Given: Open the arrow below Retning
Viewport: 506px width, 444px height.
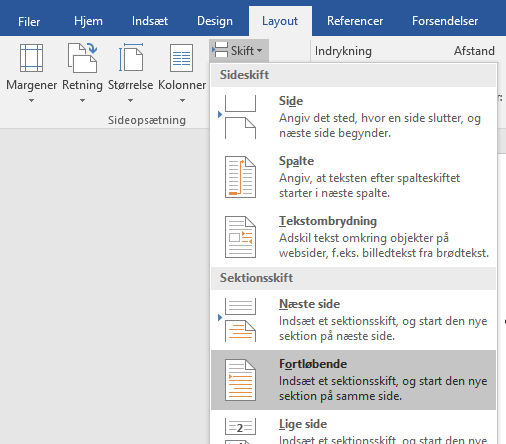Looking at the screenshot, I should [82, 100].
